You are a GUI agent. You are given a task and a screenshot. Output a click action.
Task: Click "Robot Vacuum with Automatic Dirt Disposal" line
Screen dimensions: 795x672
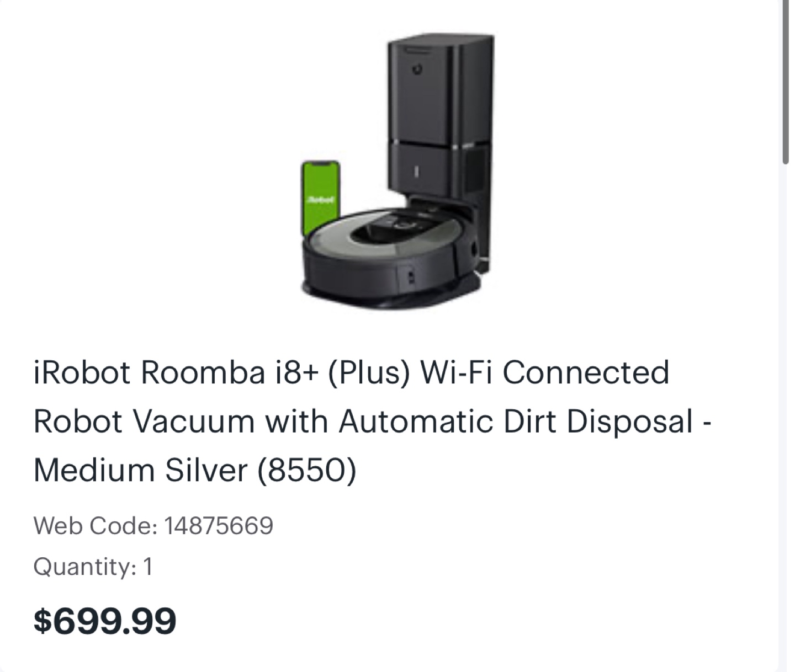click(x=363, y=421)
